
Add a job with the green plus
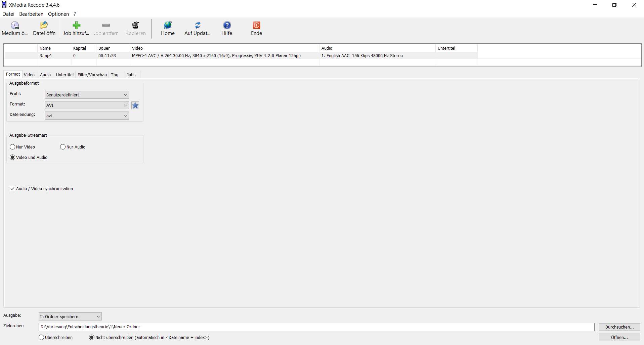click(76, 25)
